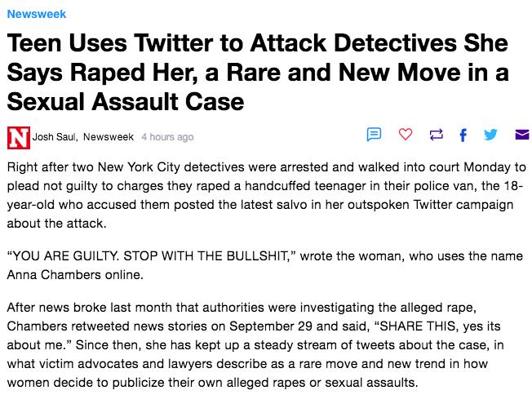
Task: Like the article with the heart icon
Action: pyautogui.click(x=405, y=135)
